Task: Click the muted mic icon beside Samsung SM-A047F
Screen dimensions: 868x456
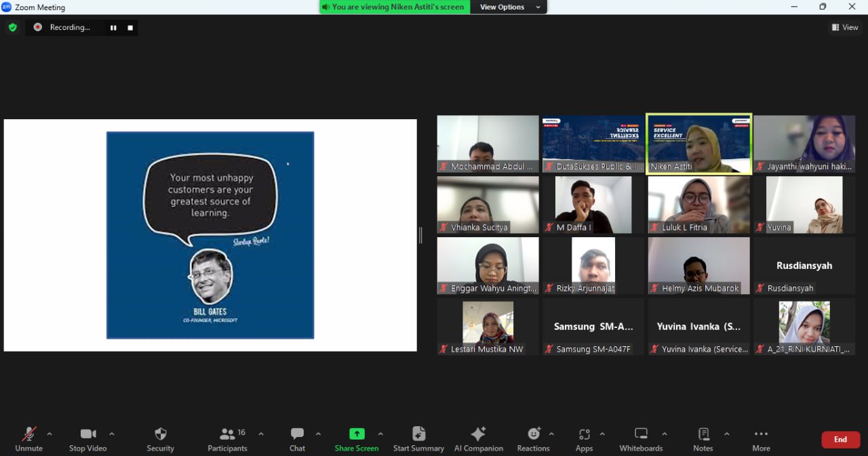Action: (550, 350)
